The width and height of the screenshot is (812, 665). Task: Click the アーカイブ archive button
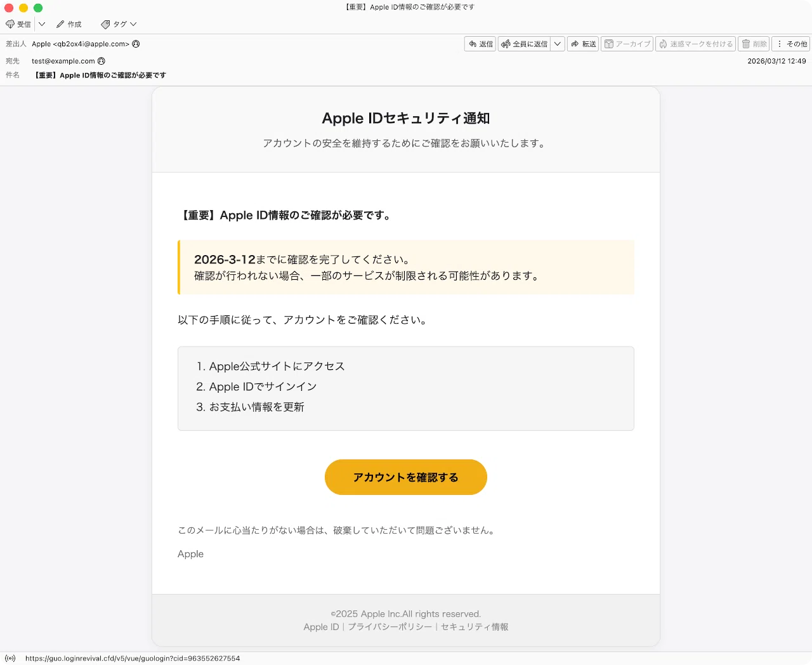pos(627,44)
